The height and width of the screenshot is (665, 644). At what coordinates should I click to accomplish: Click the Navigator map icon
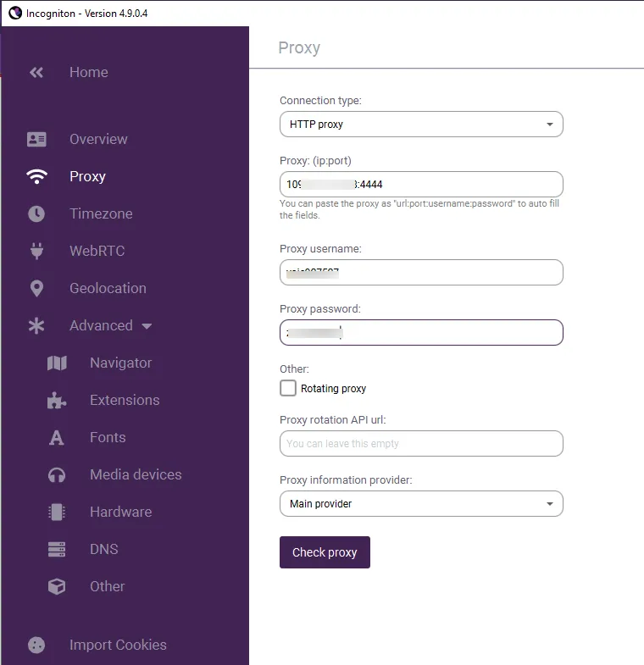(x=57, y=363)
